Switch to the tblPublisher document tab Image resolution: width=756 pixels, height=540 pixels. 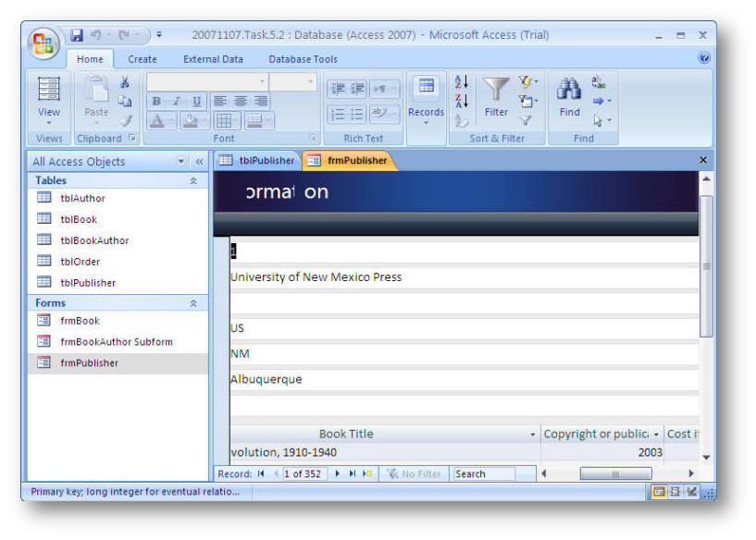pyautogui.click(x=257, y=160)
